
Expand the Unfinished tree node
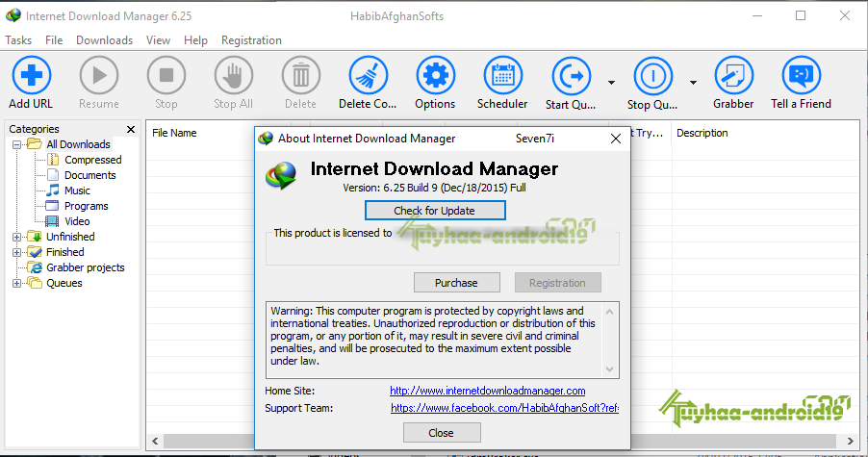16,237
